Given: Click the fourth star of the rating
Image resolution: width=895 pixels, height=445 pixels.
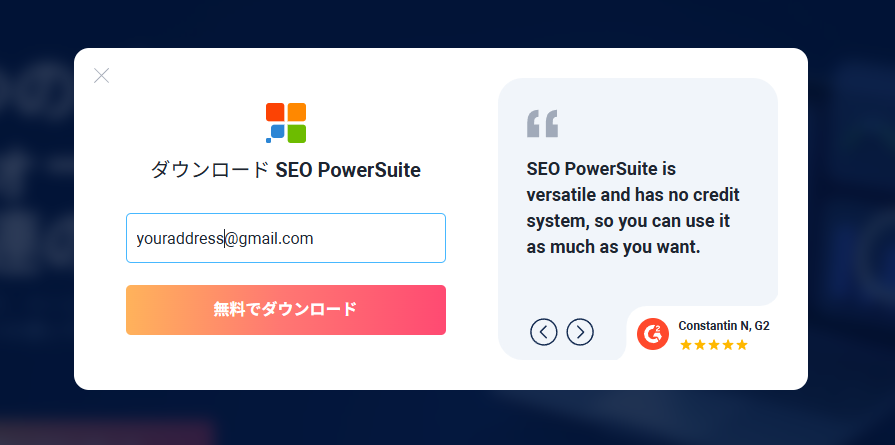Looking at the screenshot, I should click(728, 345).
